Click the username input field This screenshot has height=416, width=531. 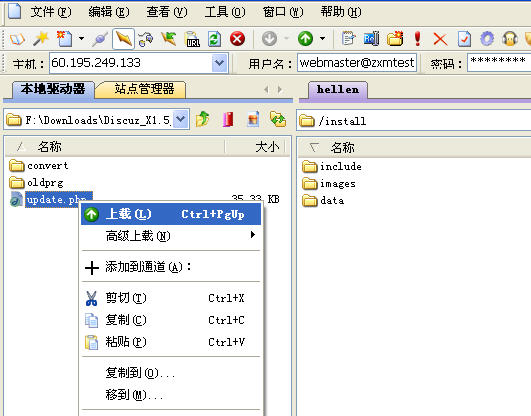click(357, 63)
